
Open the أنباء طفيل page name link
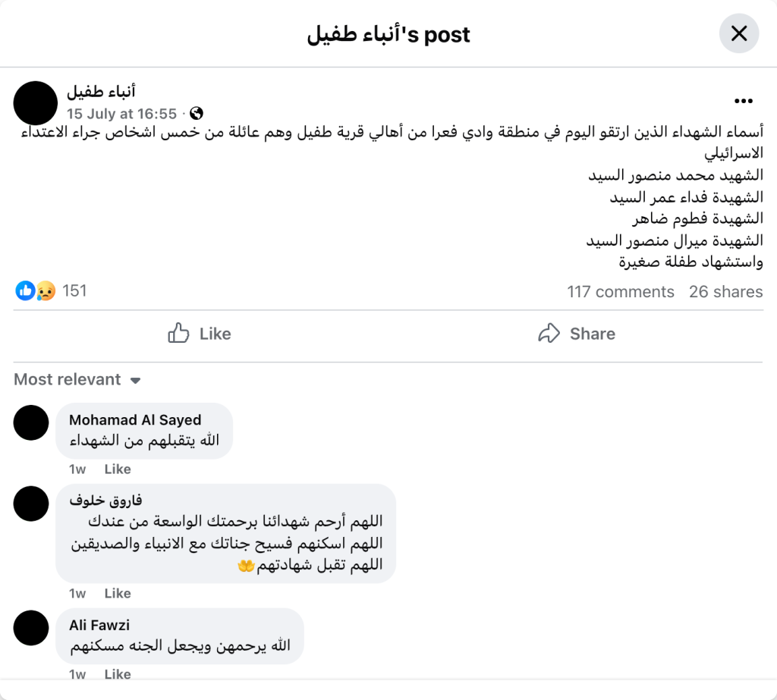(x=101, y=93)
